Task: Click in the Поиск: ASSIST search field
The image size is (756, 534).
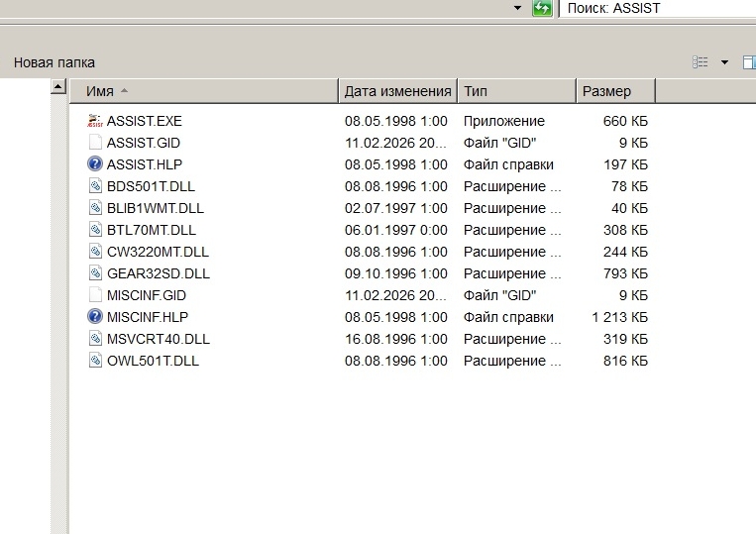Action: [654, 8]
